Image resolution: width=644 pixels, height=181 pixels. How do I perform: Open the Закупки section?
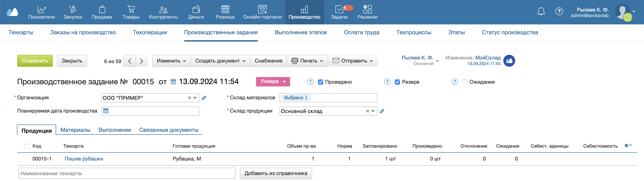pos(73,12)
